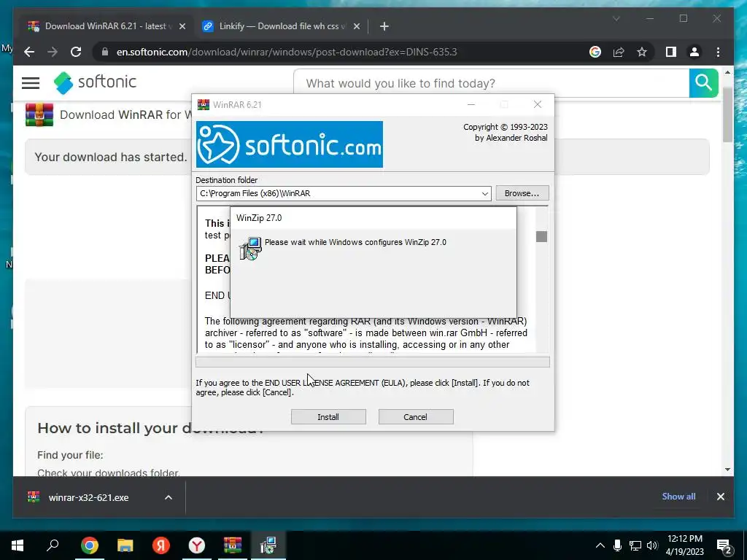Click the Chrome address bar URL

[x=286, y=52]
